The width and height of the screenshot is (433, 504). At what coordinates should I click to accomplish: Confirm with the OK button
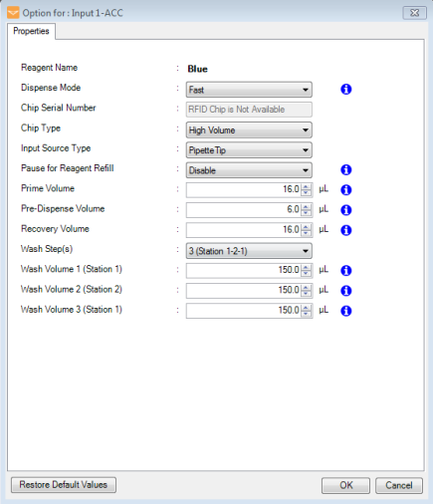tap(345, 486)
